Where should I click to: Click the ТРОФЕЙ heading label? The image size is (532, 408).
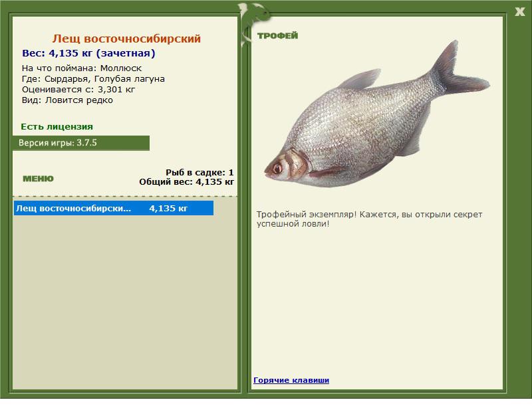277,36
